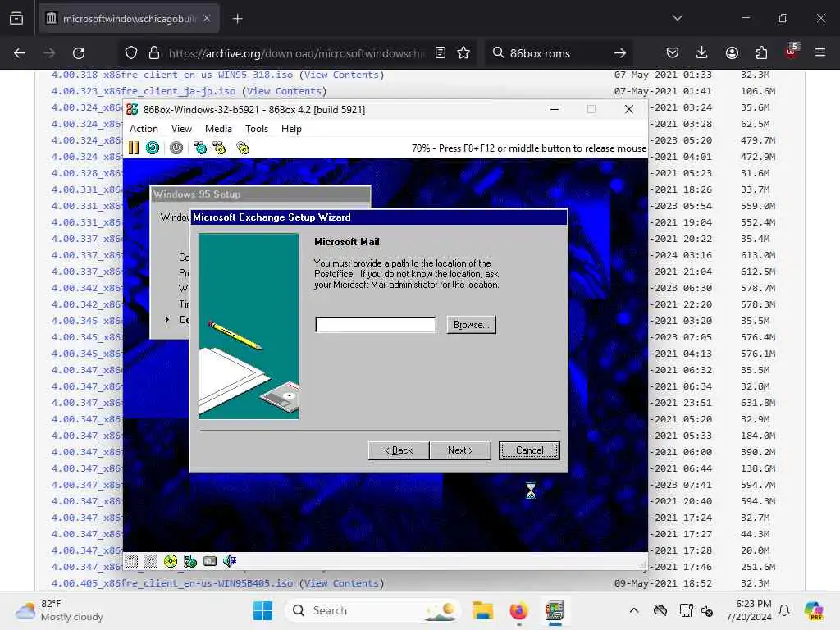Screen dimensions: 840x630
Task: Click the 613.0M file size
Action: tap(757, 255)
